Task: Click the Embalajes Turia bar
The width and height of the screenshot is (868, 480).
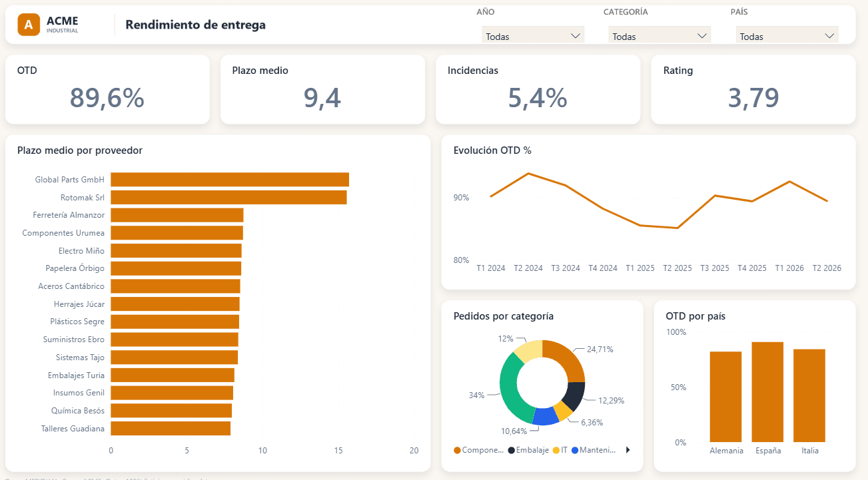Action: (x=173, y=375)
